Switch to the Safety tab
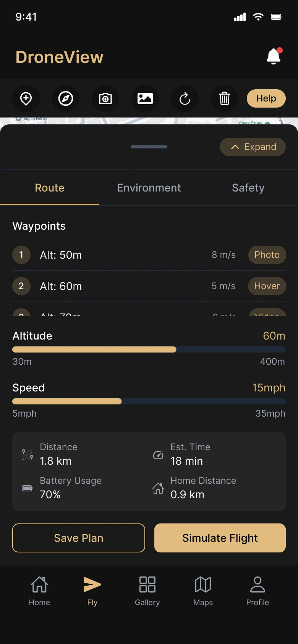This screenshot has height=644, width=298. pos(248,188)
